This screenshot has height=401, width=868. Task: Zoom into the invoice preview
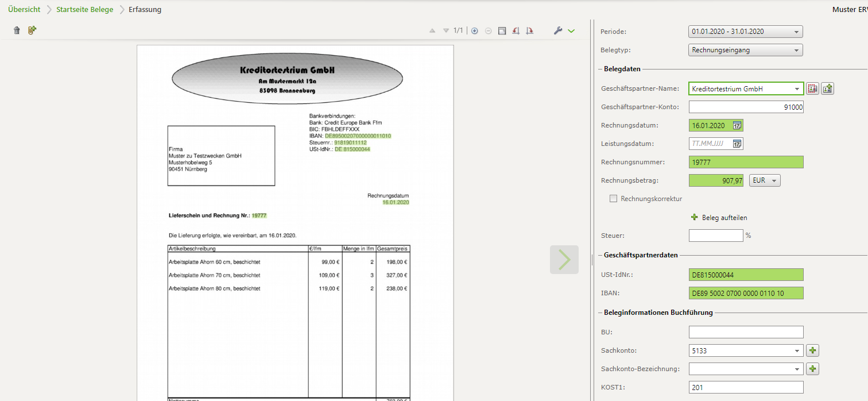coord(474,30)
